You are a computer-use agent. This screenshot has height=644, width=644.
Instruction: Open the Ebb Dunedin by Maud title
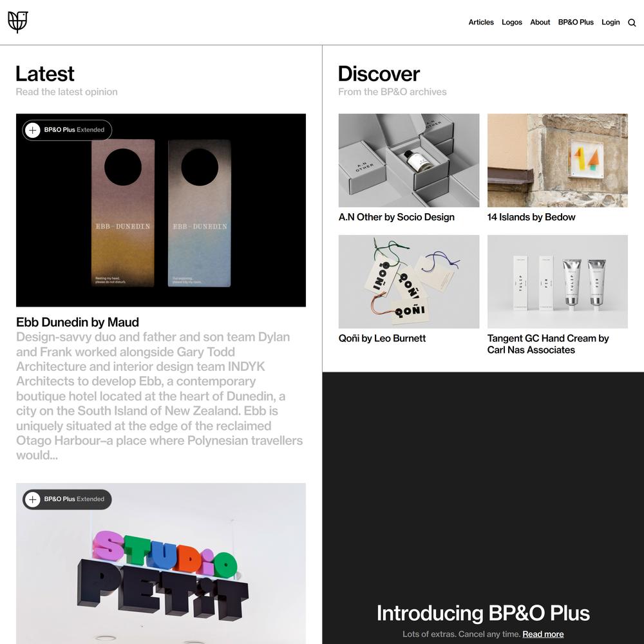[x=77, y=322]
